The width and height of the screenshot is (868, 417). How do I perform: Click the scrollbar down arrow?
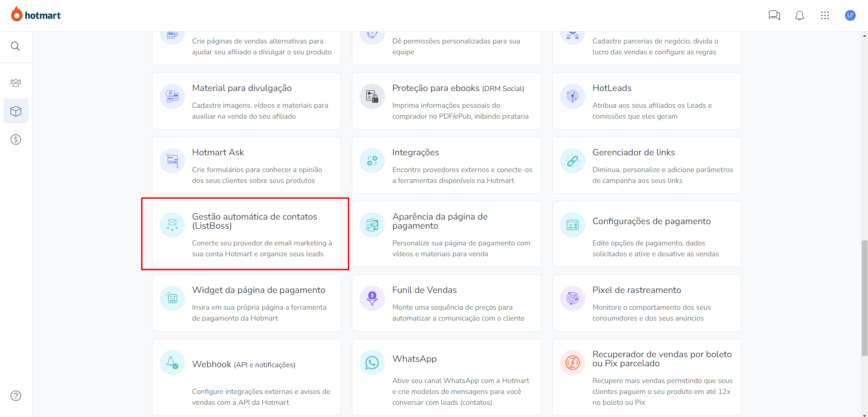[x=864, y=414]
